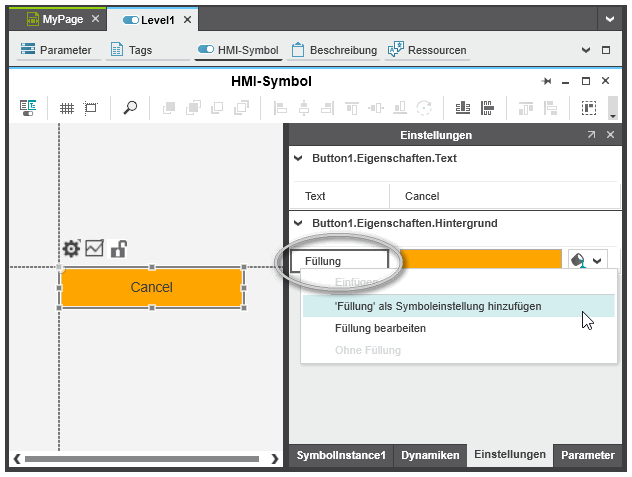The height and width of the screenshot is (477, 632).
Task: Click the first HMI-Symbol toolbar icon
Action: click(28, 108)
